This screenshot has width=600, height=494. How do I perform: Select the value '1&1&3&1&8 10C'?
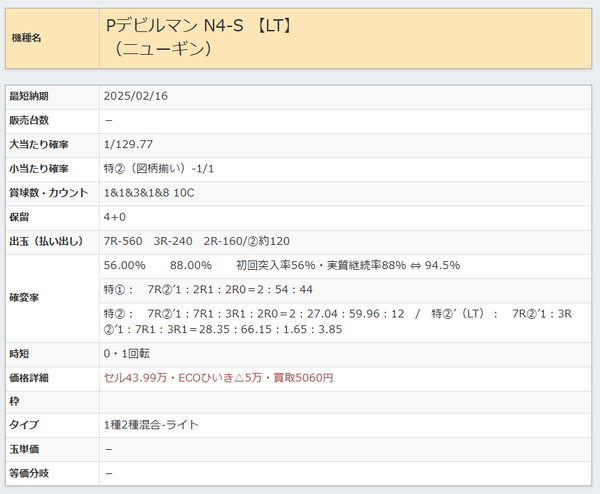click(x=149, y=193)
